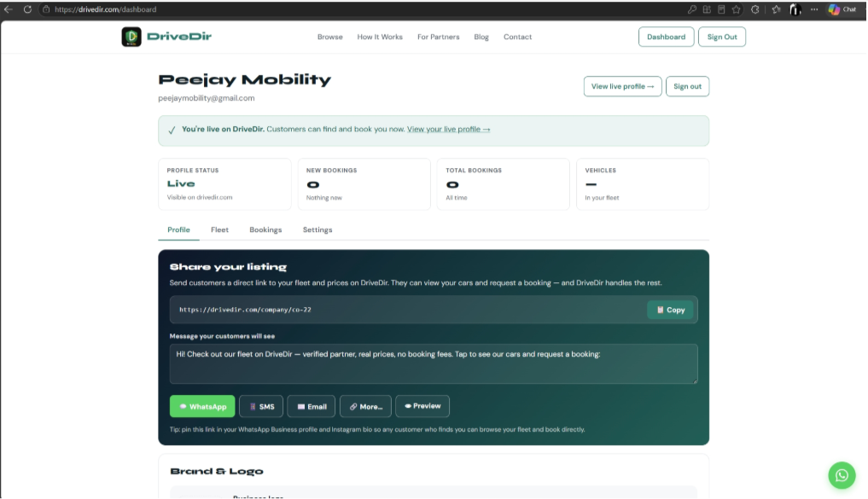This screenshot has width=868, height=499.
Task: Open the browser extensions icon
Action: click(755, 9)
